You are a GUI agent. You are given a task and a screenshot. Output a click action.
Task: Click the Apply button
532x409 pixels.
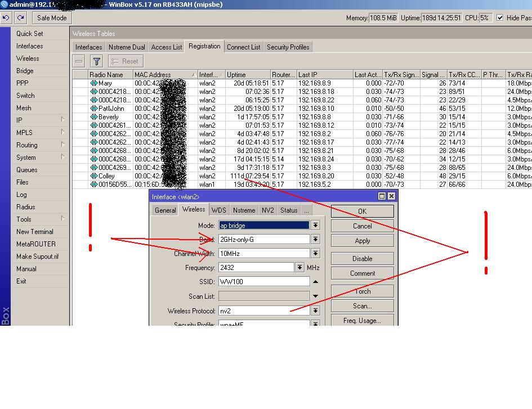(x=363, y=240)
